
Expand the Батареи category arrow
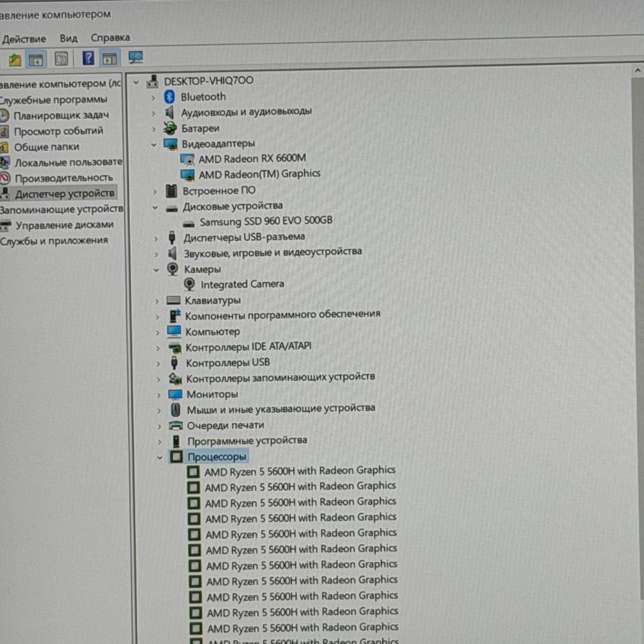click(153, 129)
